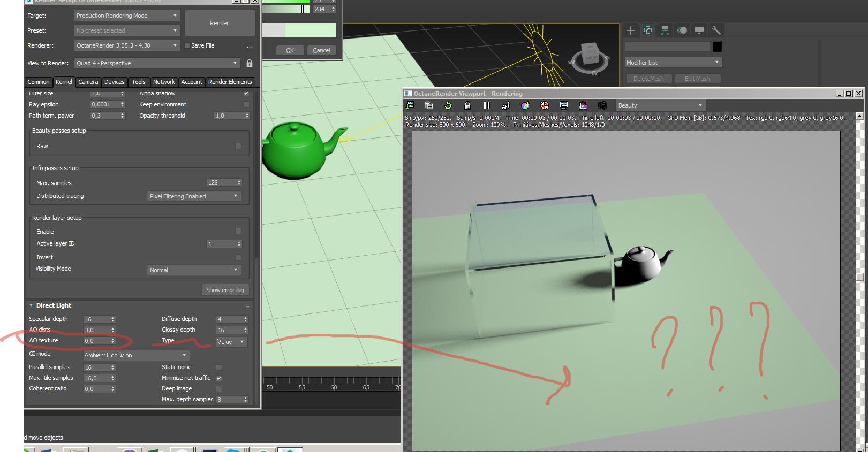Screen dimensions: 868x452
Task: Switch to the Network tab
Action: point(164,82)
